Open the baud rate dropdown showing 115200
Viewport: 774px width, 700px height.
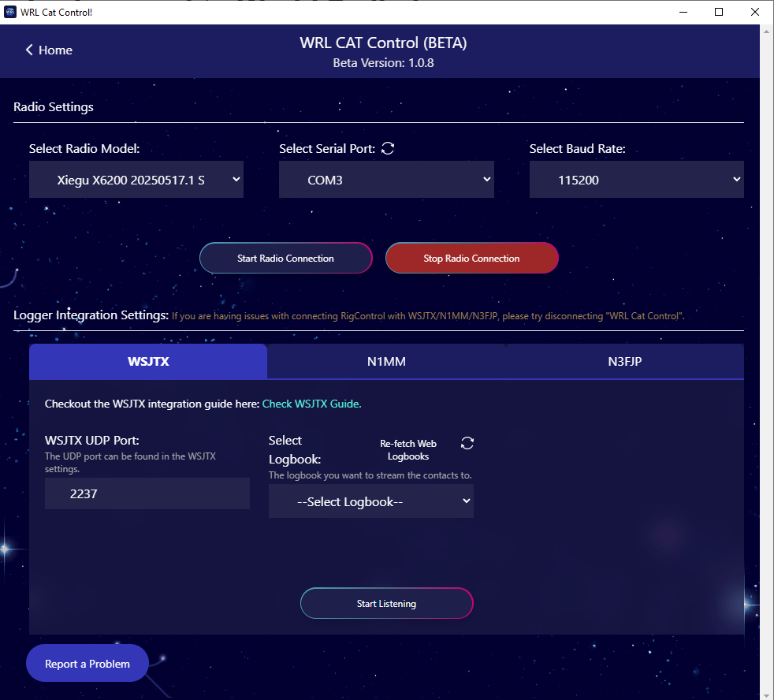pos(636,180)
